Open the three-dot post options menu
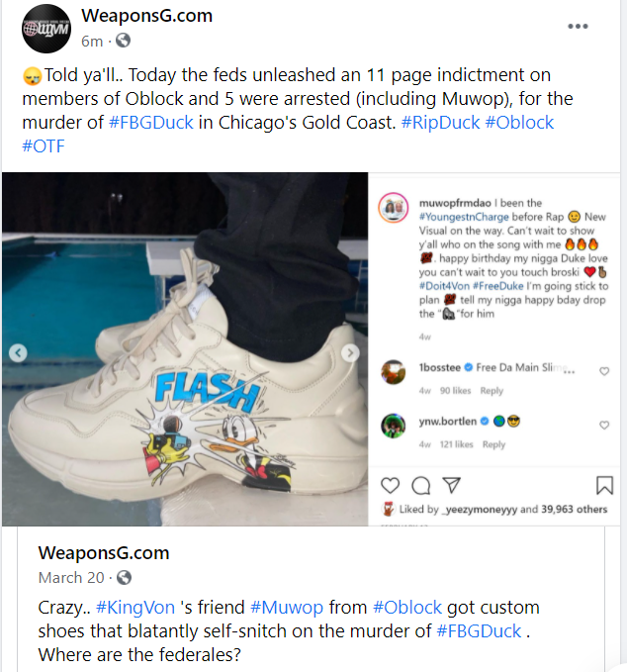 pyautogui.click(x=578, y=26)
